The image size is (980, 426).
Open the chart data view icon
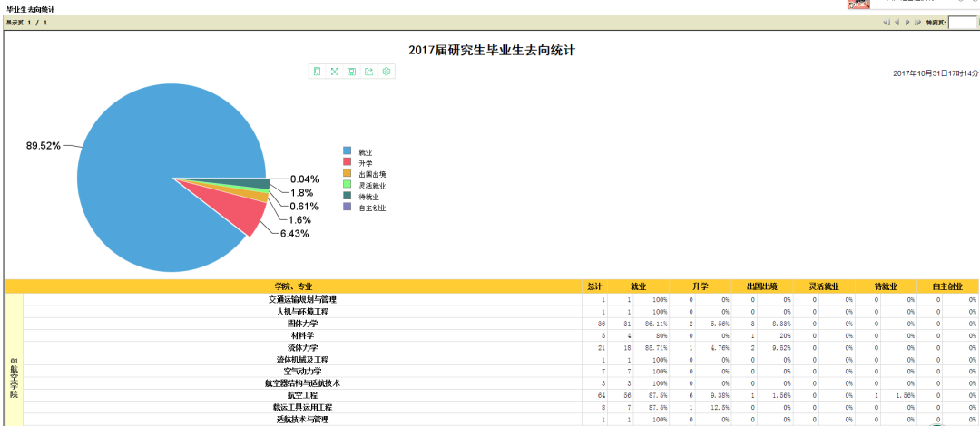pyautogui.click(x=317, y=72)
